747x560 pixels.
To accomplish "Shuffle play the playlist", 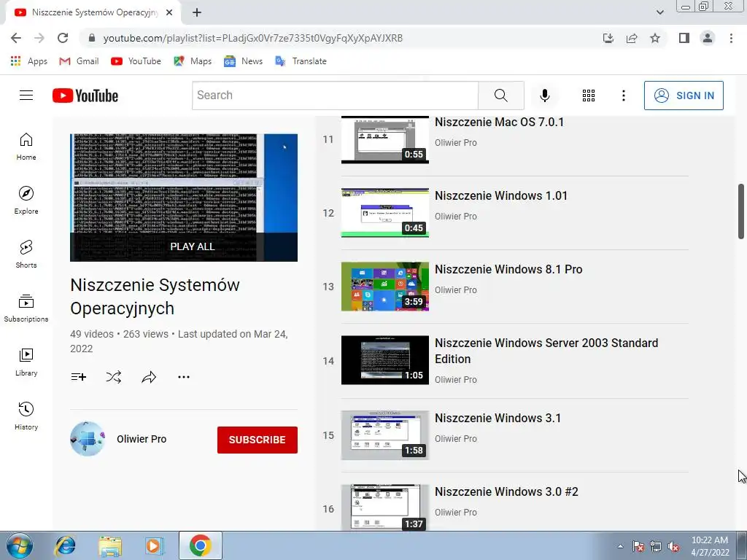I will click(113, 377).
